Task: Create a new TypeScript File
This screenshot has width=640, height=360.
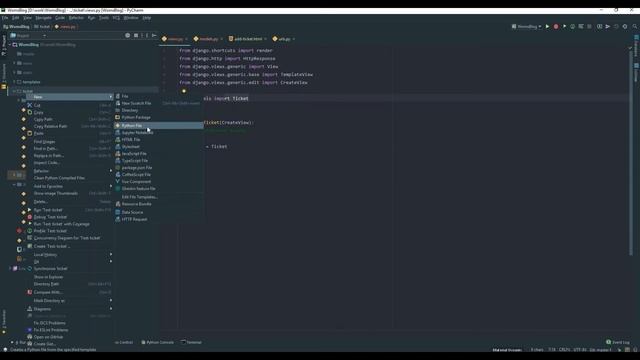Action: click(159, 161)
